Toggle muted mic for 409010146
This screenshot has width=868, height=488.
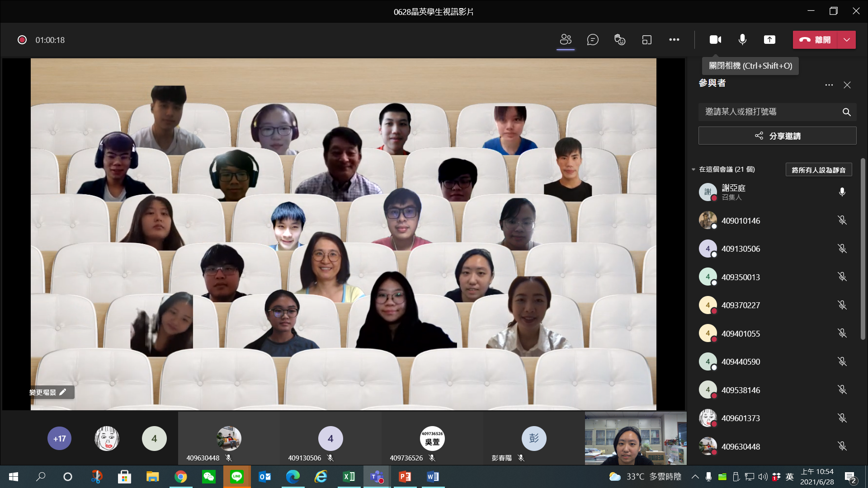[842, 221]
